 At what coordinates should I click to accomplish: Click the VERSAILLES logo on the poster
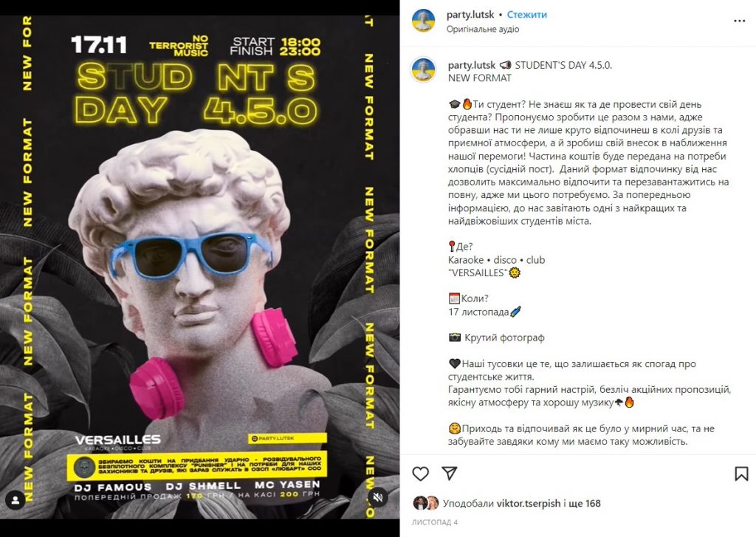tap(117, 442)
